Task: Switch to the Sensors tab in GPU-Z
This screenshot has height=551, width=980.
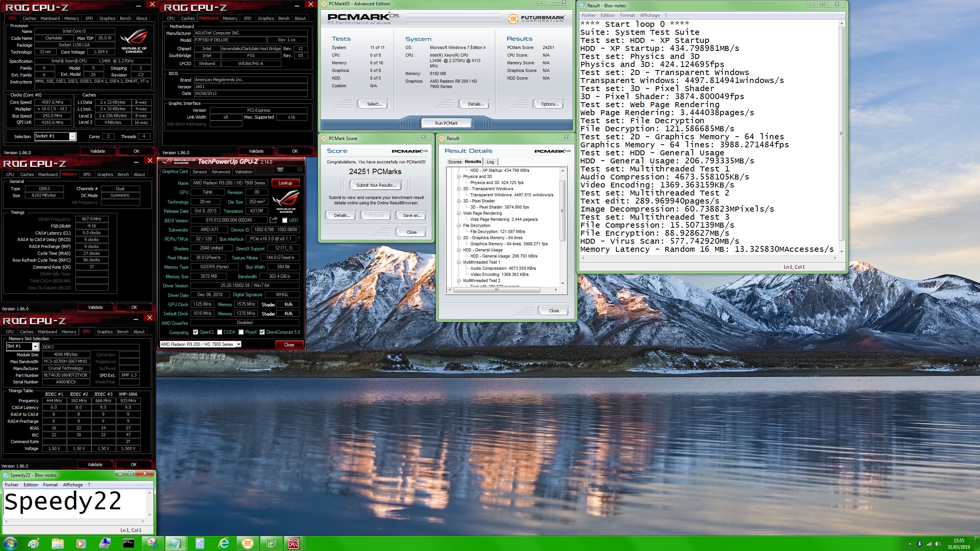Action: tap(199, 172)
